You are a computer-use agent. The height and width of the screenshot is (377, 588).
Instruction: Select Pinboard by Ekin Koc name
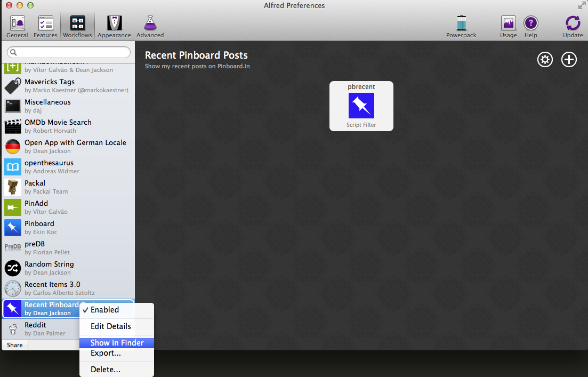point(39,223)
